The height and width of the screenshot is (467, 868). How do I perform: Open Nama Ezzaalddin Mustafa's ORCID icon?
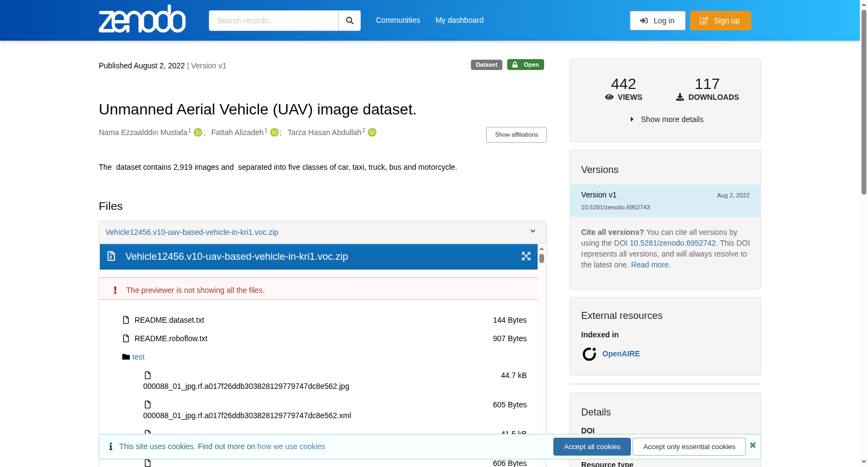[198, 132]
